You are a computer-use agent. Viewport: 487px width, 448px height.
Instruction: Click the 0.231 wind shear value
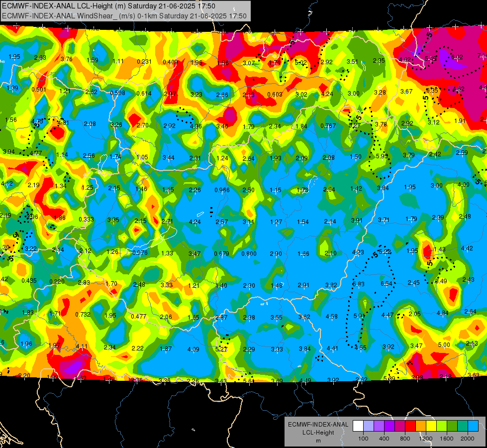(144, 62)
